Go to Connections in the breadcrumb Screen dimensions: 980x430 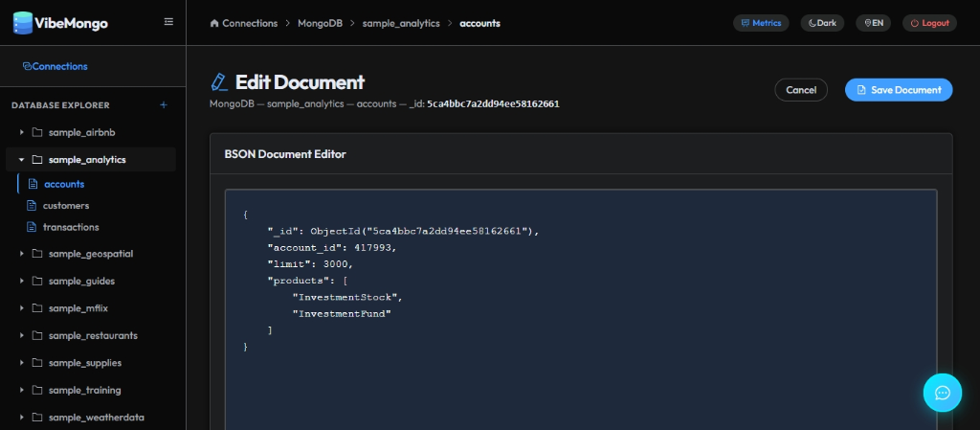[250, 23]
